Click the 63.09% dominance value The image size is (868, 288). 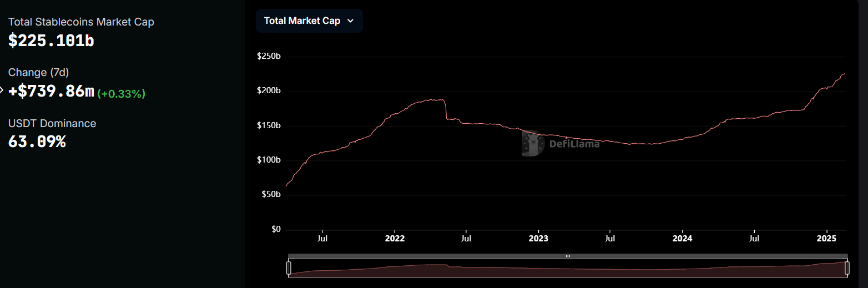(37, 142)
